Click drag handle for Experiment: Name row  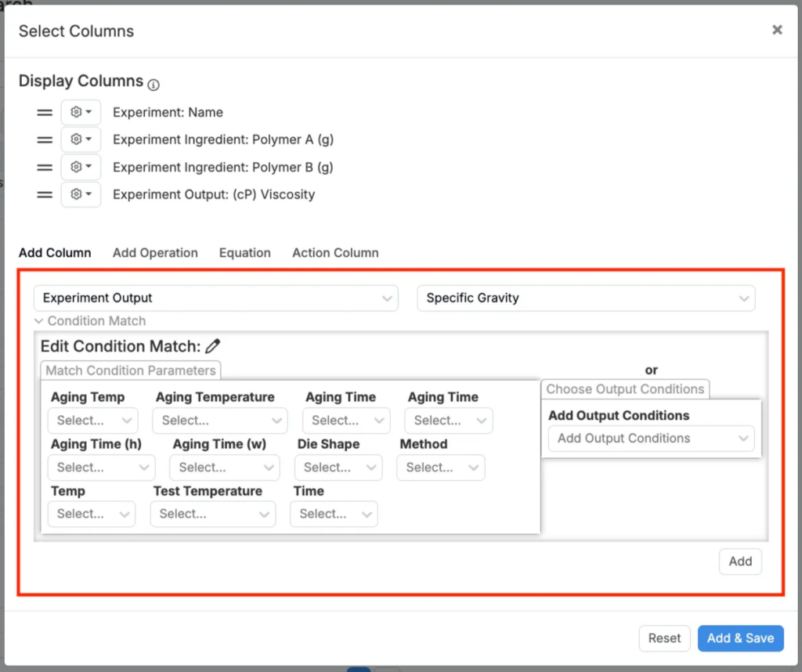(x=45, y=112)
